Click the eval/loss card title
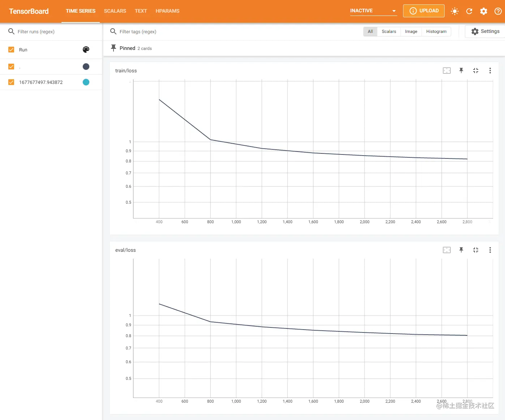 (x=125, y=250)
